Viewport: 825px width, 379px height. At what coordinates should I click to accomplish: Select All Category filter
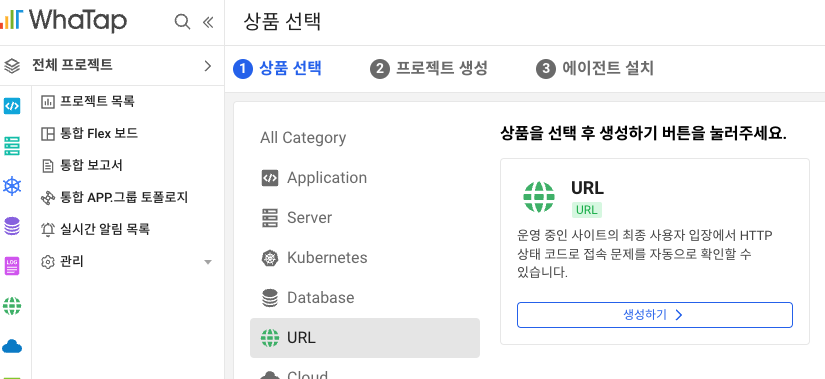coord(303,138)
